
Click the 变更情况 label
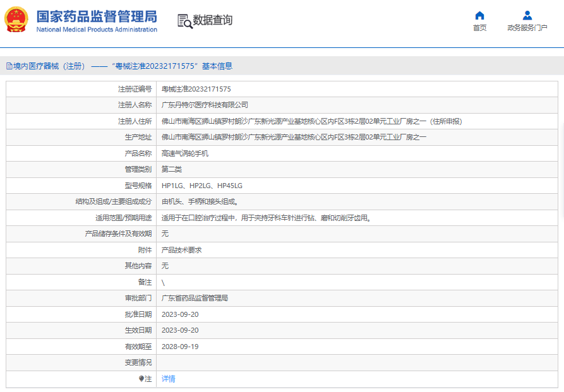pos(138,362)
